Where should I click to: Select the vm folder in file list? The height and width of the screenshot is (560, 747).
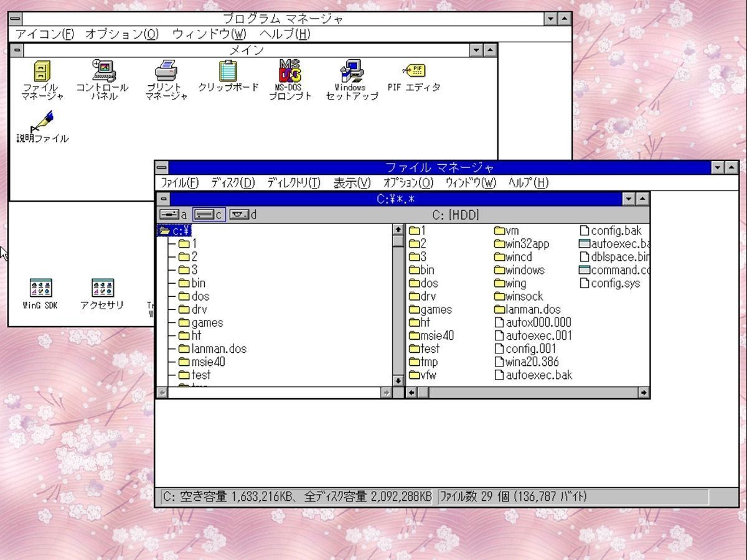(x=506, y=231)
